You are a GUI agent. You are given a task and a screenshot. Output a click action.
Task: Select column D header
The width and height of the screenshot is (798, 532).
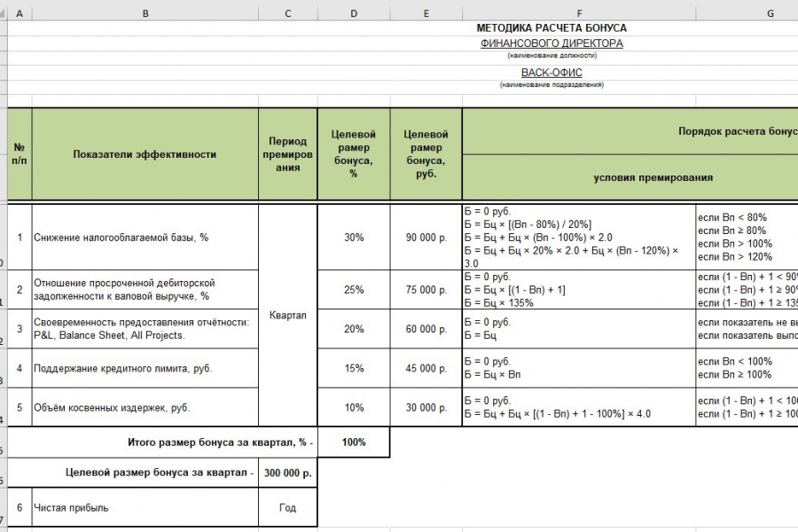[354, 13]
